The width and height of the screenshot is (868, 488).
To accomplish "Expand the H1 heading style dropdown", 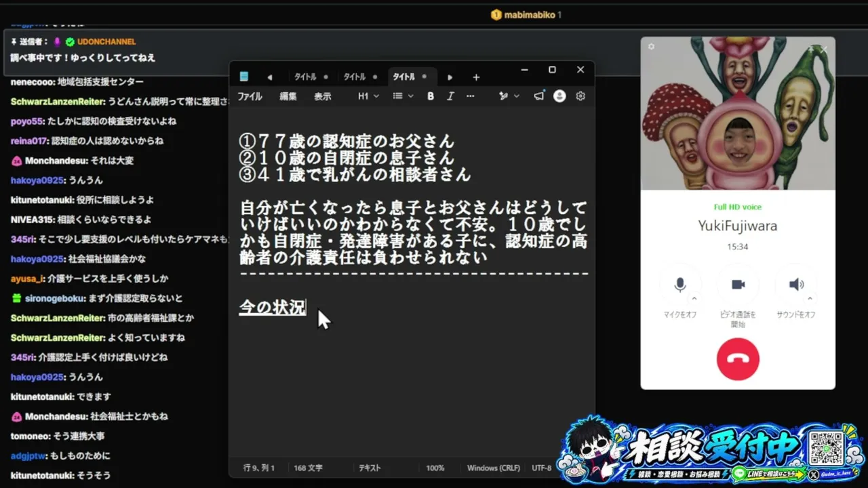I will 368,96.
